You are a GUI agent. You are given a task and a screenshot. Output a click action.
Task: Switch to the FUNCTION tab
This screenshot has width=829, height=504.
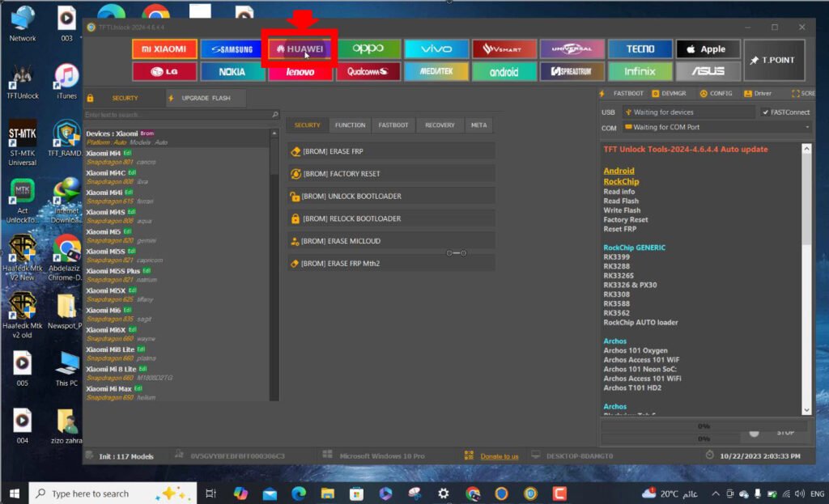pos(350,125)
